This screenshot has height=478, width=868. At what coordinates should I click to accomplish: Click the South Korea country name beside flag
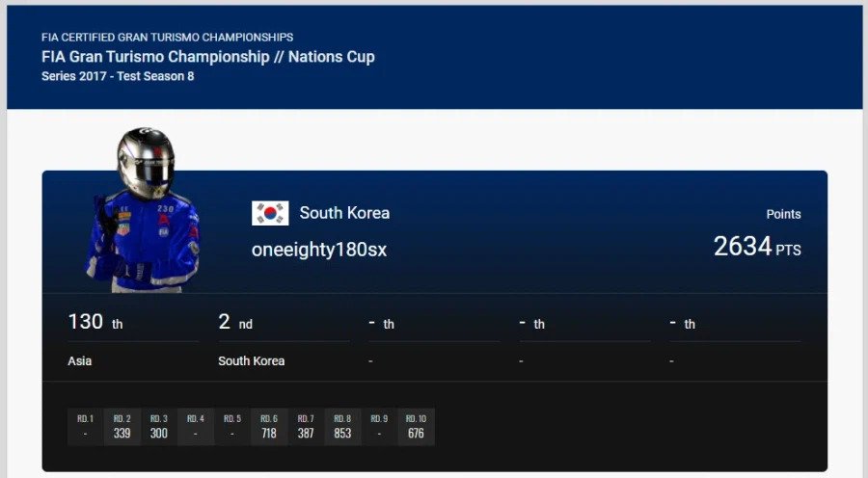tap(344, 213)
